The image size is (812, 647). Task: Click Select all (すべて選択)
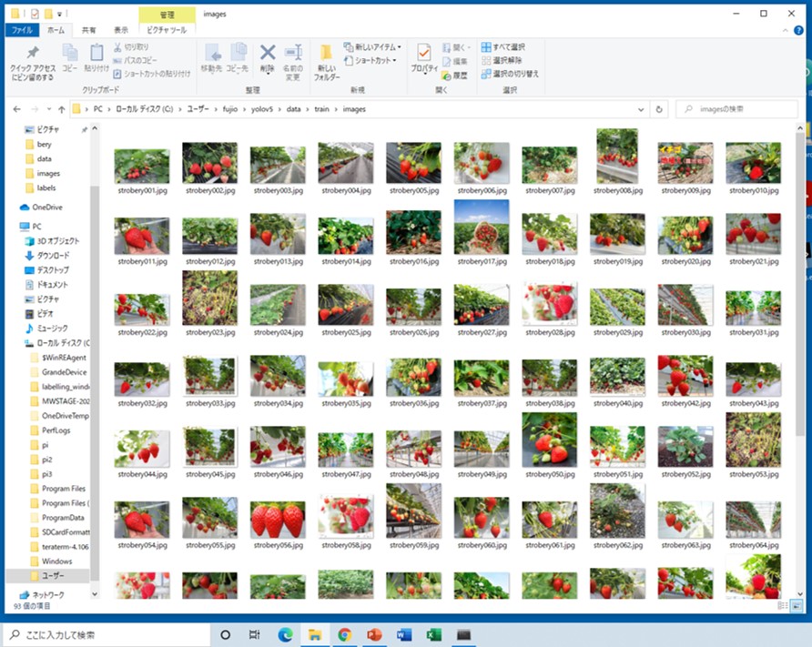503,46
